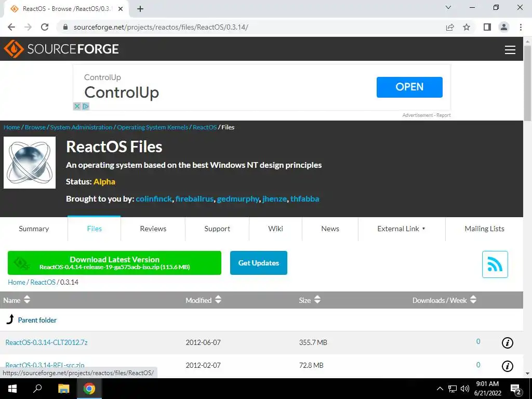Show hidden system tray icons
The width and height of the screenshot is (532, 399).
(440, 389)
